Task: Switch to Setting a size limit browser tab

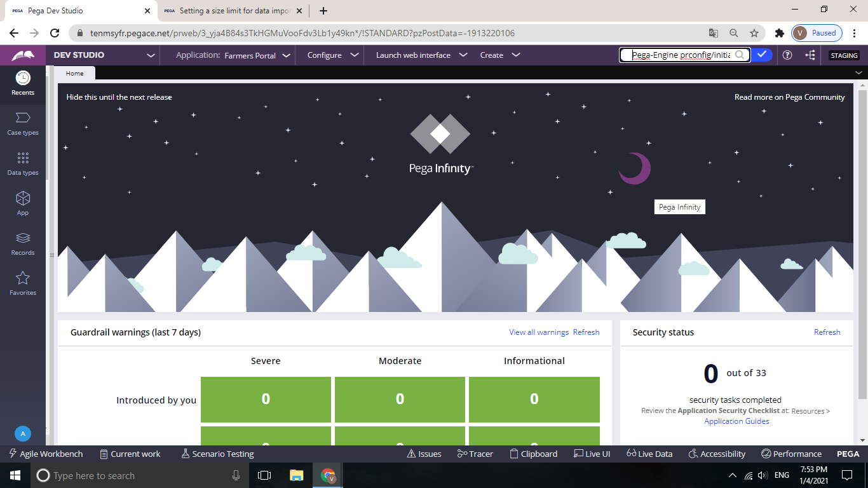Action: click(x=232, y=11)
